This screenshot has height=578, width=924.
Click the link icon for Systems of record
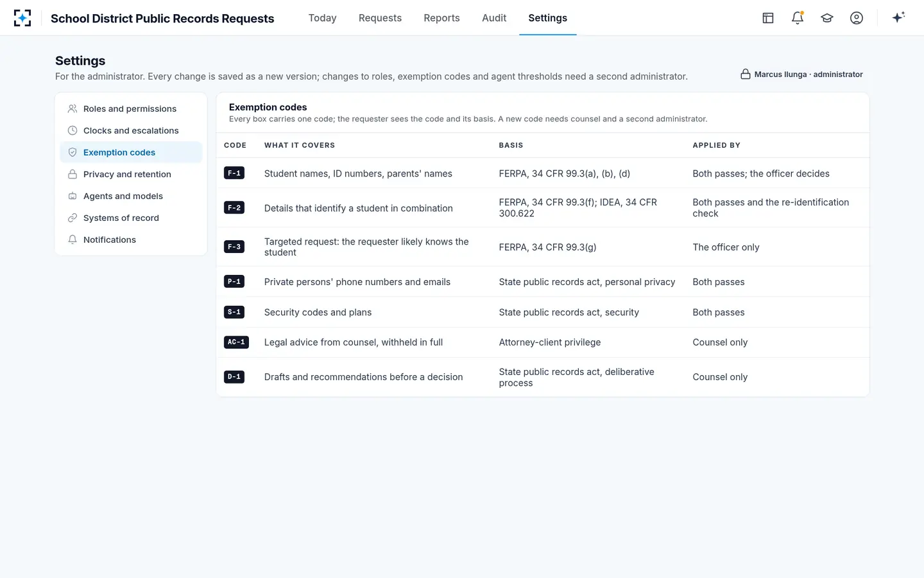[73, 218]
